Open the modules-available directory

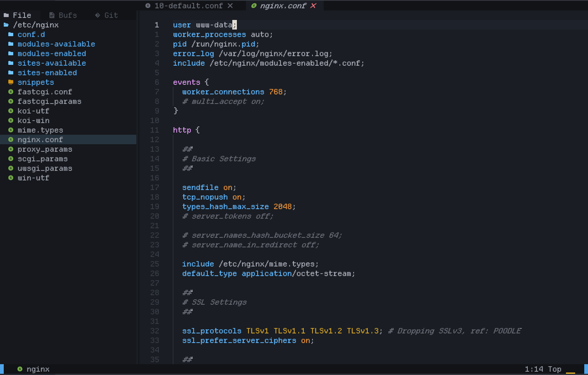[x=57, y=44]
